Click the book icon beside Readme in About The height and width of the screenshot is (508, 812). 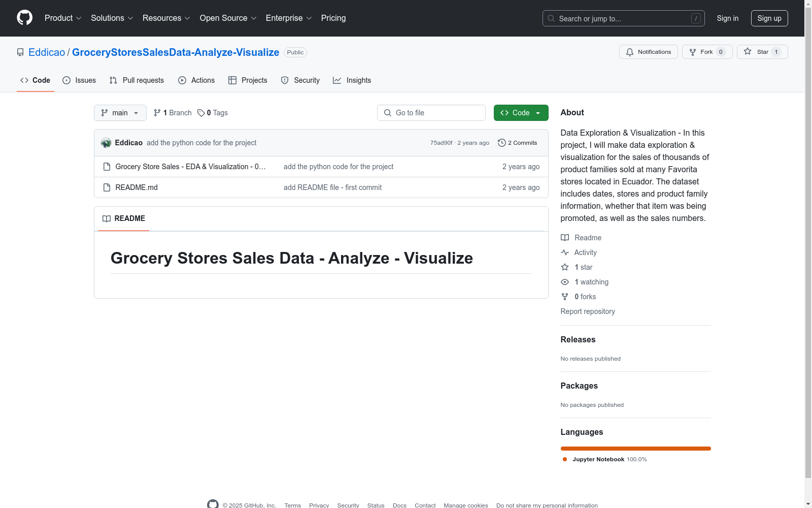point(565,238)
